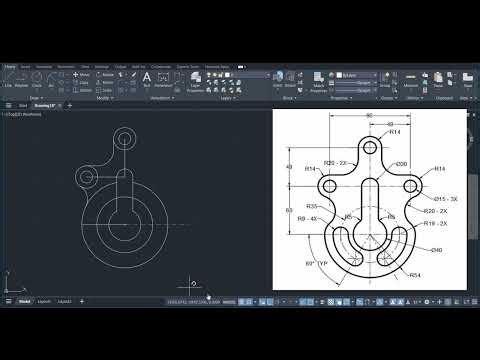Add a new layout with plus button
Image resolution: width=480 pixels, height=360 pixels.
[82, 302]
